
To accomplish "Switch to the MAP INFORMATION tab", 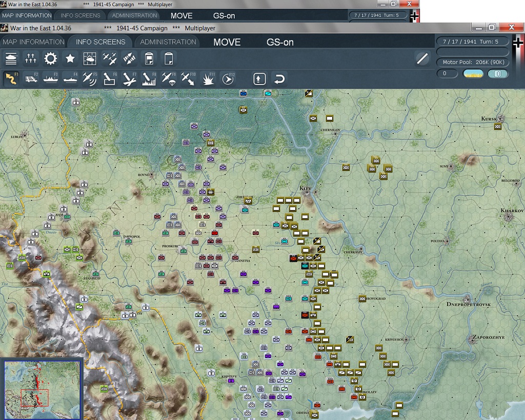I will click(33, 42).
